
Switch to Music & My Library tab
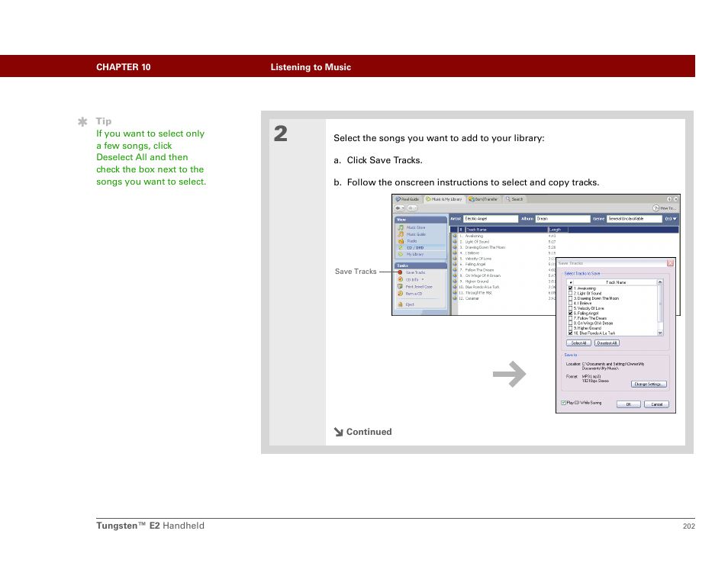[444, 199]
